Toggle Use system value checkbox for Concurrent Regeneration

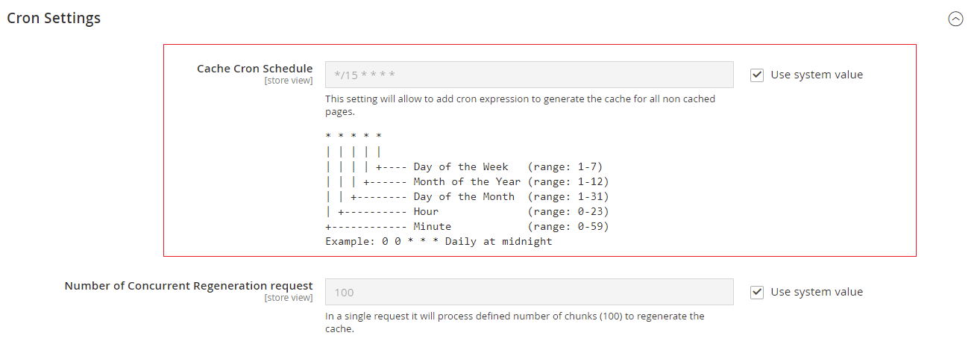click(757, 292)
